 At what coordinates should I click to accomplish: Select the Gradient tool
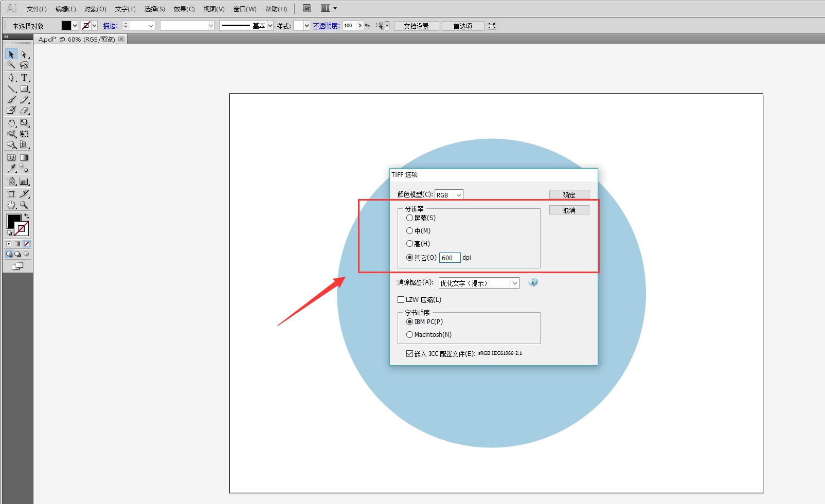tap(24, 157)
